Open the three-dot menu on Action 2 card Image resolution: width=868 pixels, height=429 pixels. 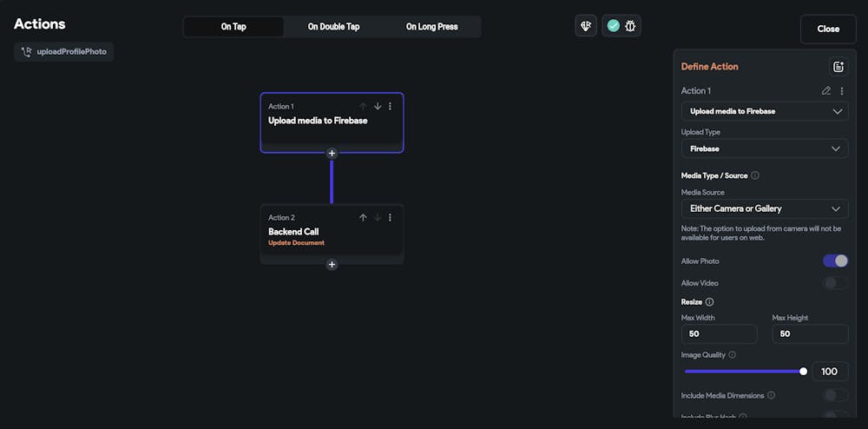click(390, 217)
